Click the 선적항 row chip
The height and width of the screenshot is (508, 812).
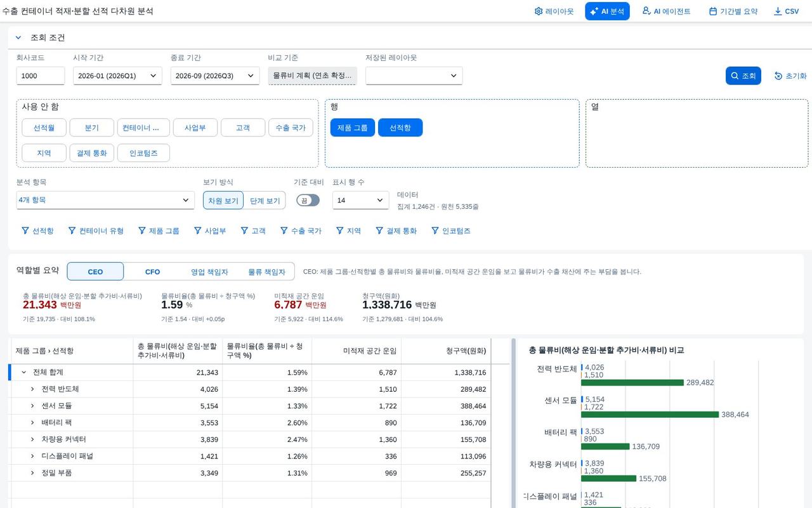(400, 128)
